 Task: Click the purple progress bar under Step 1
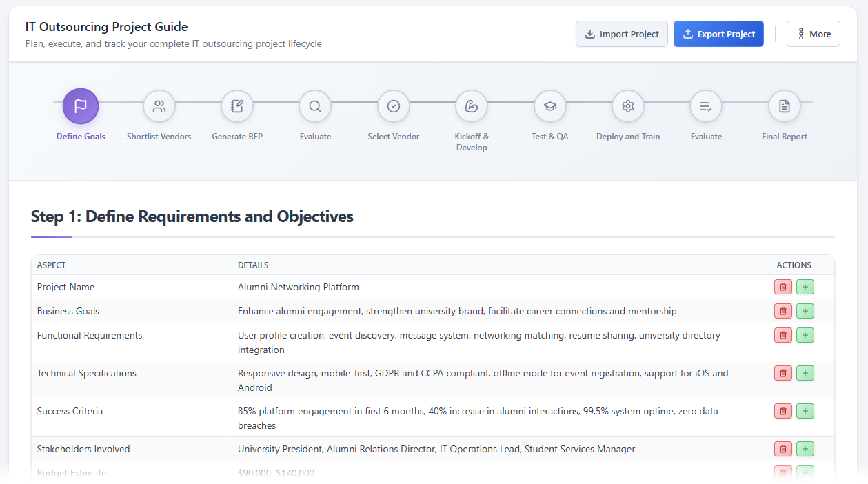[51, 238]
